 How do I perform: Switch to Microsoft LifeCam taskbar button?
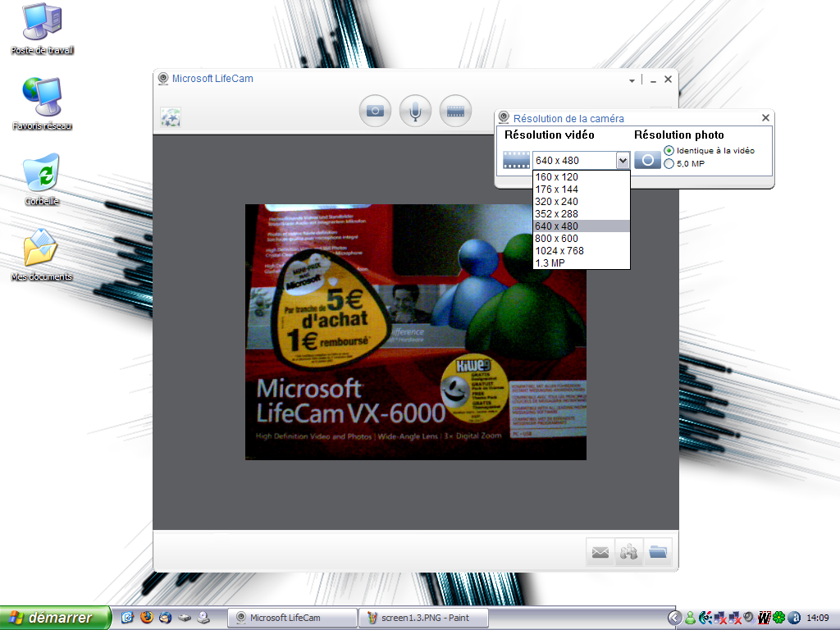click(x=292, y=618)
